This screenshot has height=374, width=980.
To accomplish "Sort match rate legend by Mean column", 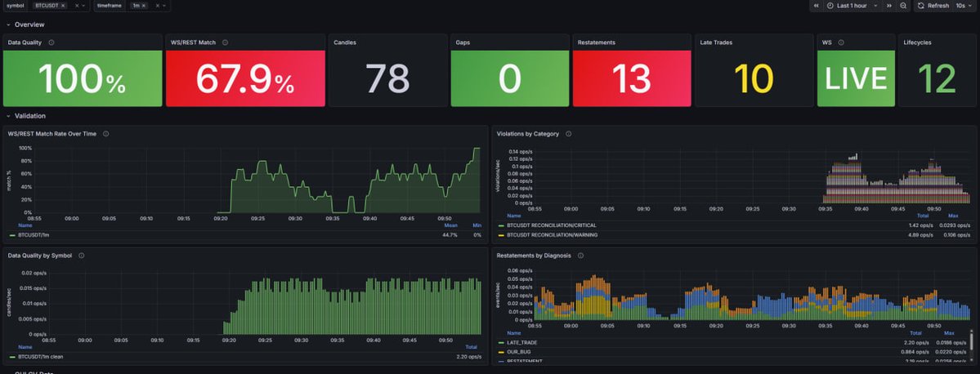I will click(450, 225).
